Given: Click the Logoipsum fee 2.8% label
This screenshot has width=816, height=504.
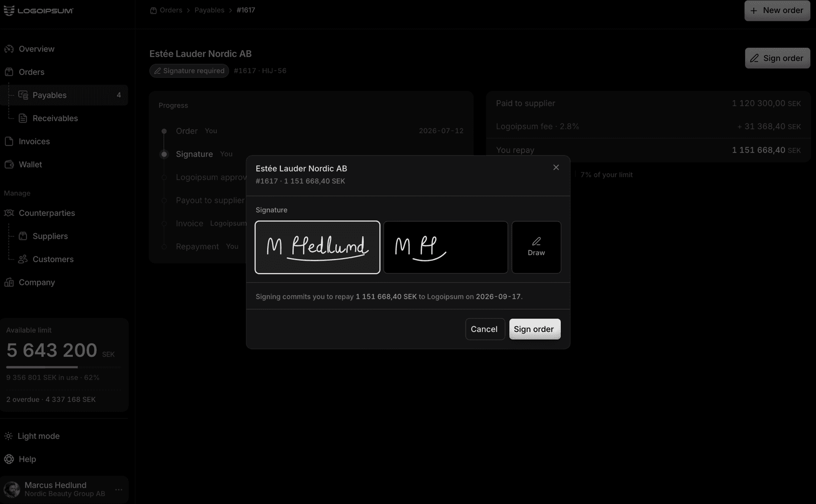Looking at the screenshot, I should coord(538,126).
